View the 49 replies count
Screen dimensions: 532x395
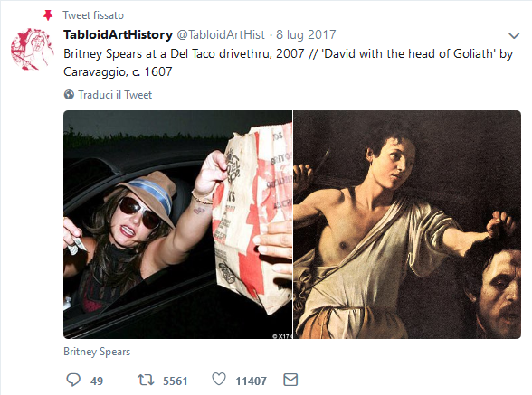point(97,381)
